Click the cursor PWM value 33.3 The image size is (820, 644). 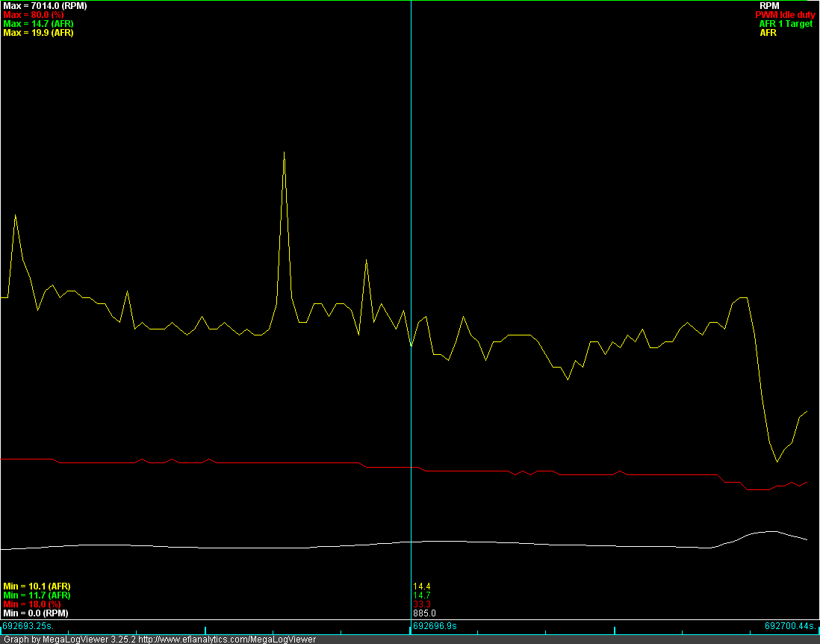421,604
